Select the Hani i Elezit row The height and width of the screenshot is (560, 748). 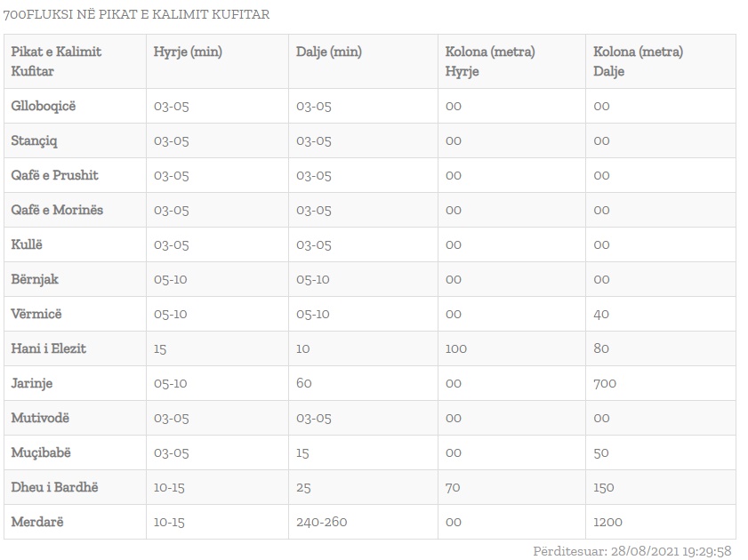pos(48,348)
